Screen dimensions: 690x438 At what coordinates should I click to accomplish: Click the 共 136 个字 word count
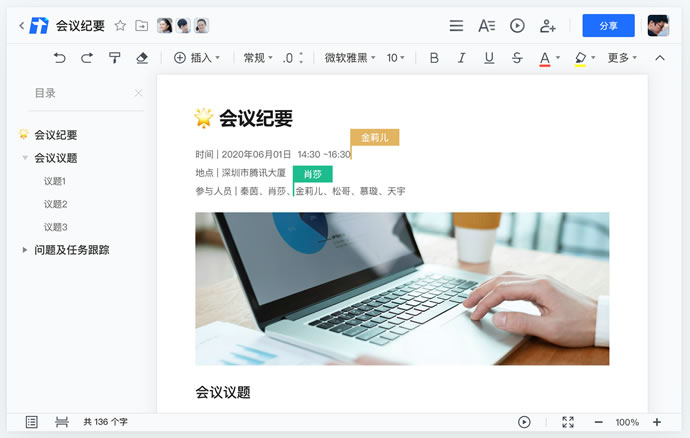point(106,422)
